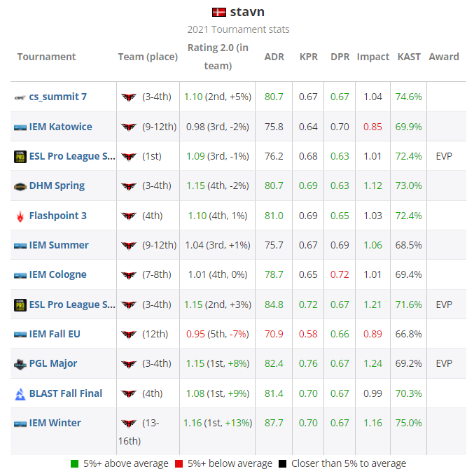Open the PGL Major tournament link
This screenshot has width=474, height=476.
coord(53,363)
